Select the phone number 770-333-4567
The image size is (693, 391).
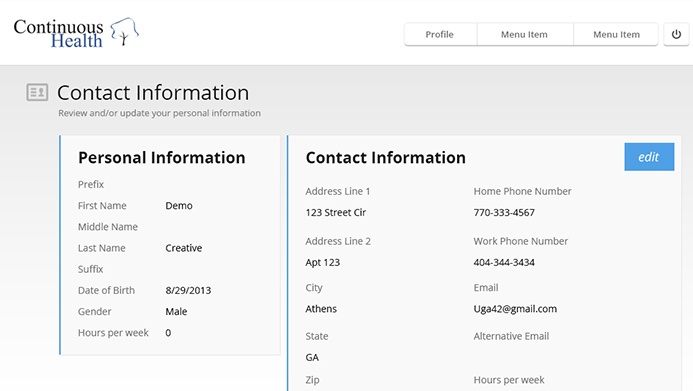pos(504,213)
